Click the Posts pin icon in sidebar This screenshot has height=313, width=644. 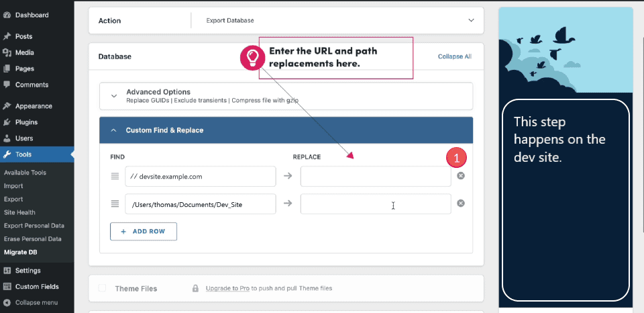point(7,36)
